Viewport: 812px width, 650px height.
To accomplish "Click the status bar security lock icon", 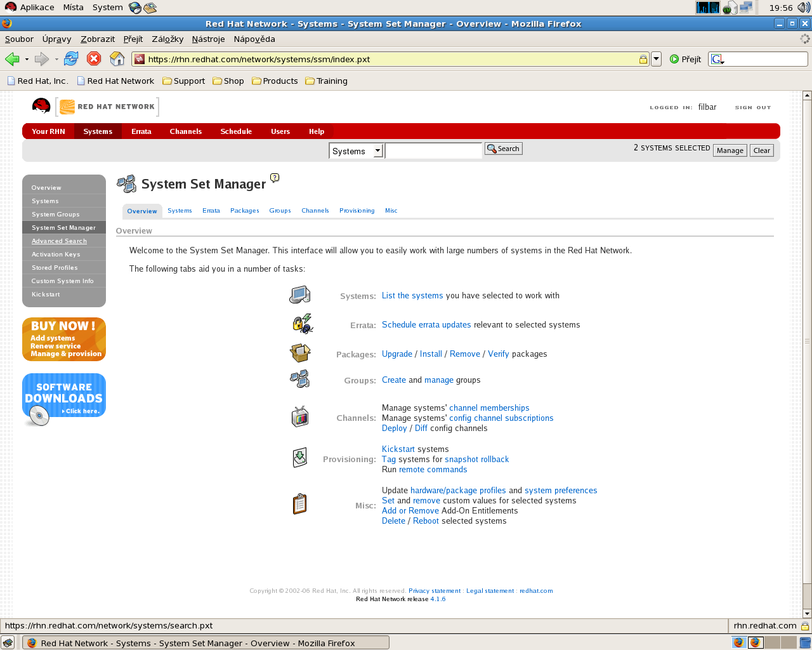I will [805, 626].
